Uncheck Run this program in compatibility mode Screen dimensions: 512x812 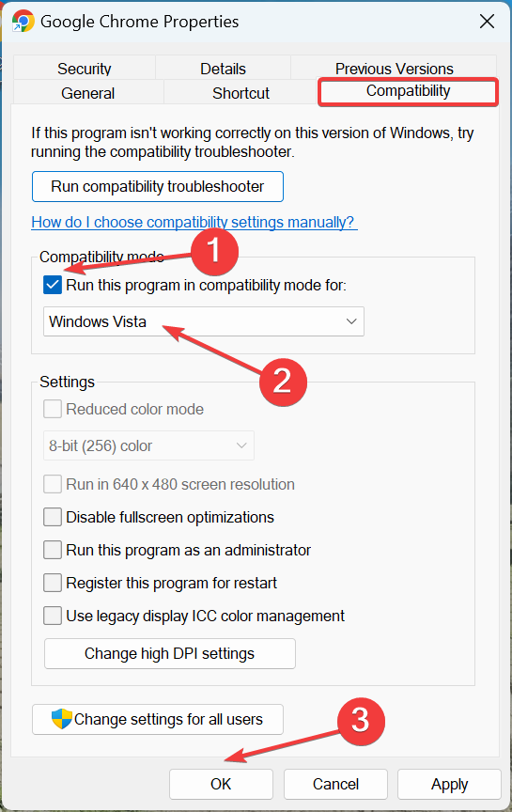[x=53, y=285]
